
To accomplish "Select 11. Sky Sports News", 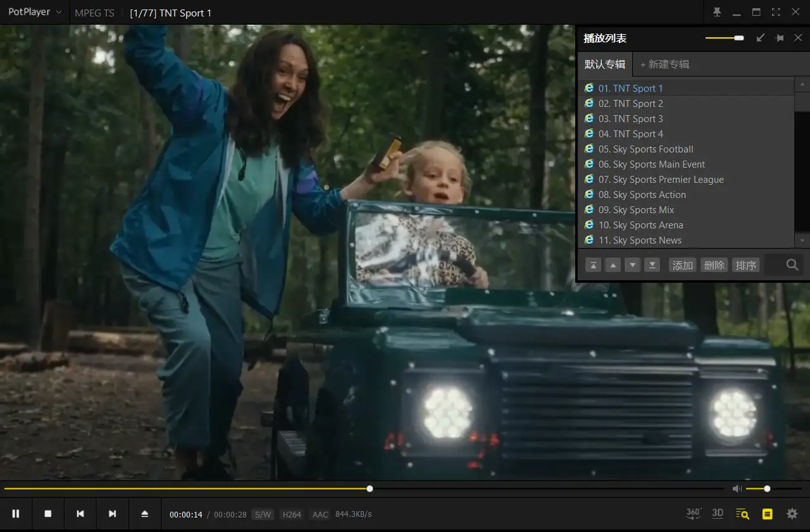I will coord(686,240).
